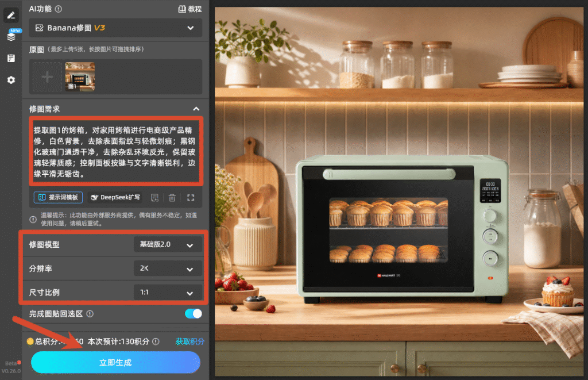The image size is (588, 380).
Task: Select the pen edit icon in sidebar
Action: click(x=11, y=15)
